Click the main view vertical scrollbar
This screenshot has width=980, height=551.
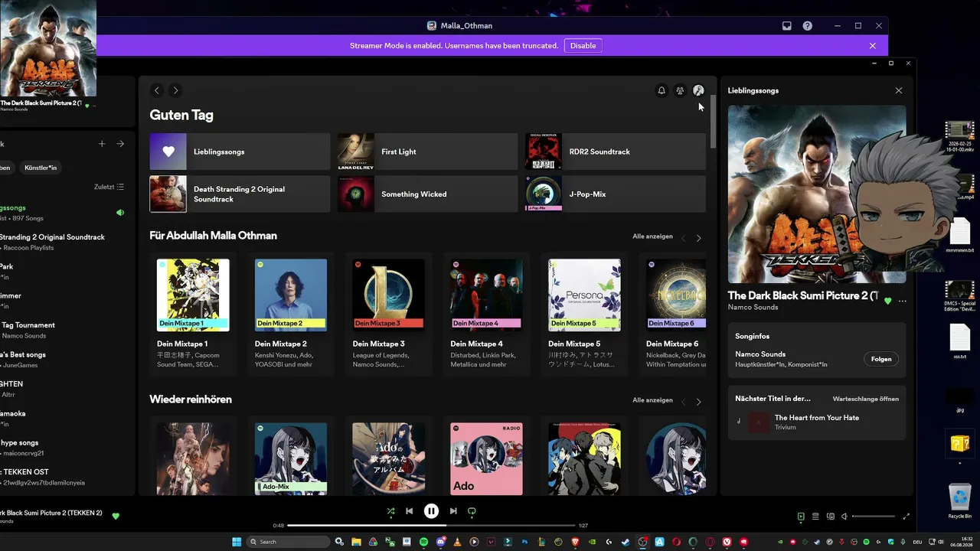[x=714, y=122]
